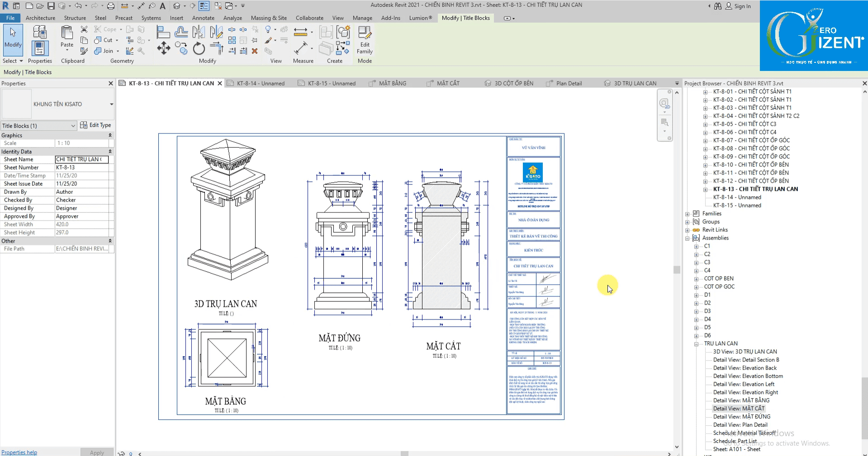Open the Architecture ribbon tab
The width and height of the screenshot is (868, 456).
click(40, 18)
